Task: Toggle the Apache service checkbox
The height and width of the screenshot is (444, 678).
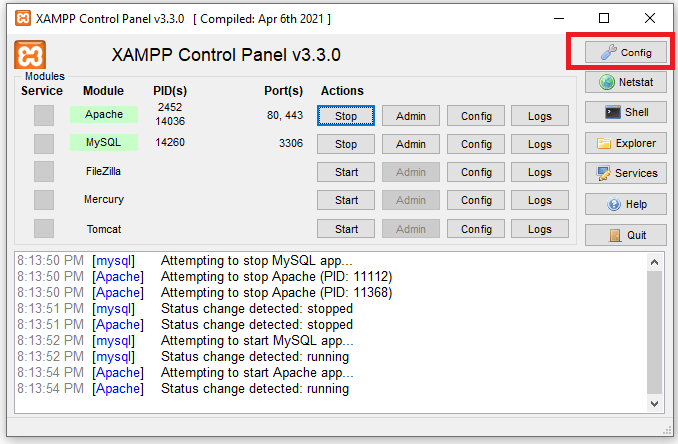Action: click(44, 115)
